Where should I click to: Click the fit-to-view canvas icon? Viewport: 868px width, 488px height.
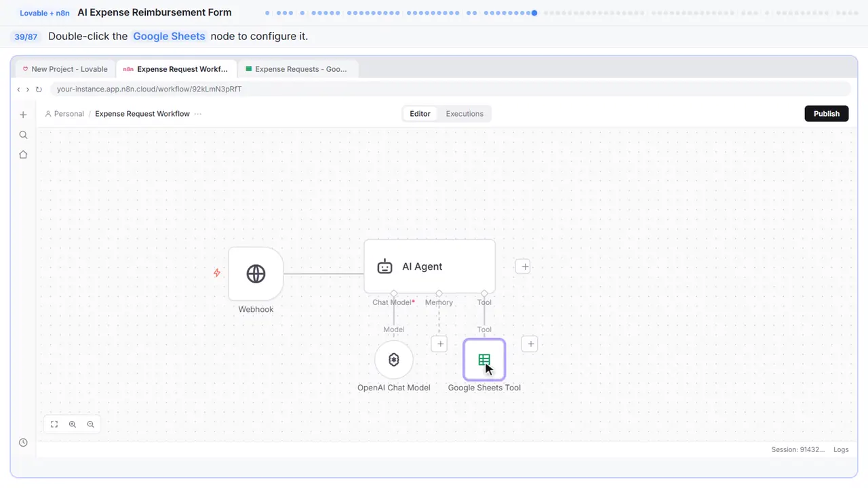pyautogui.click(x=54, y=424)
